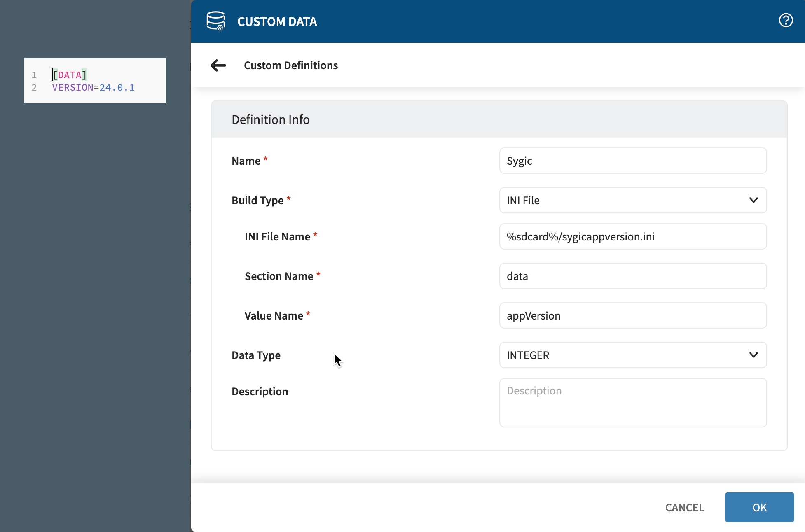Click the Section Name field with data
805x532 pixels.
click(x=632, y=276)
